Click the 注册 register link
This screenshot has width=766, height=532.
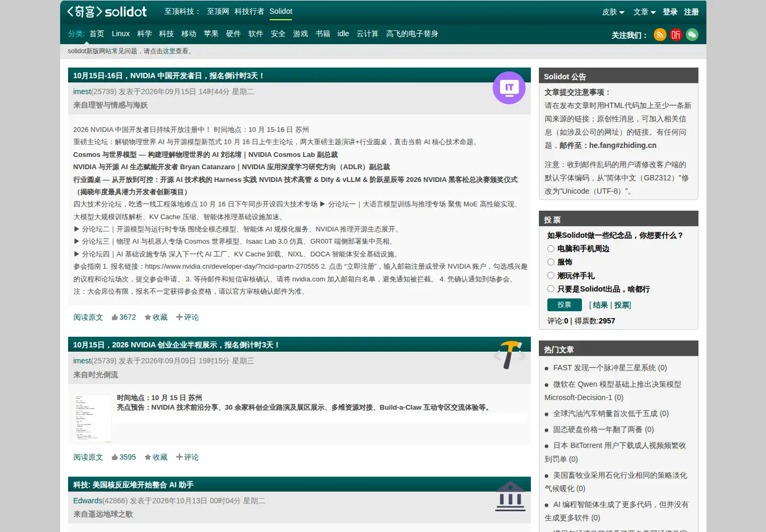point(692,12)
